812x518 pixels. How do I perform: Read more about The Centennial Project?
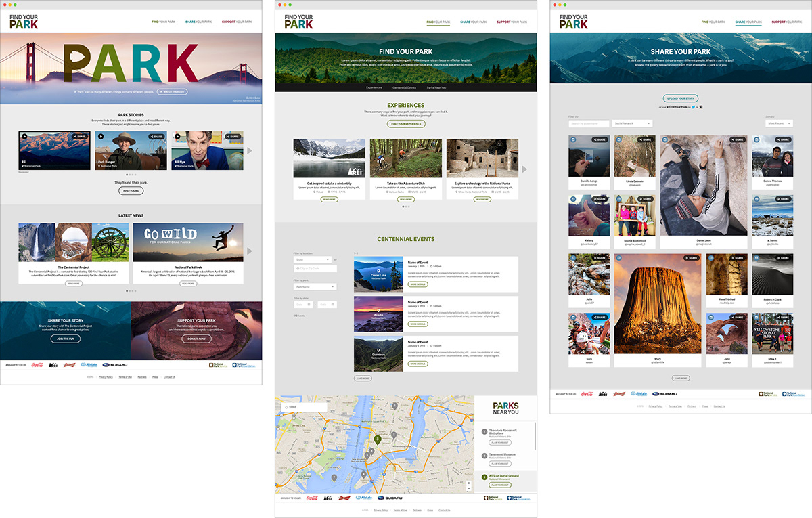pos(73,284)
